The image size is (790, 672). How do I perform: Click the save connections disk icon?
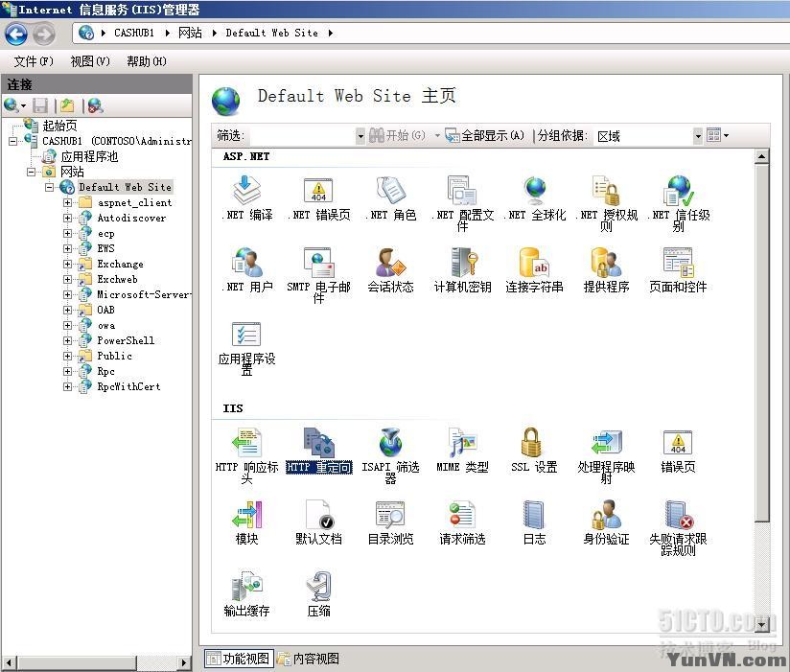coord(40,105)
